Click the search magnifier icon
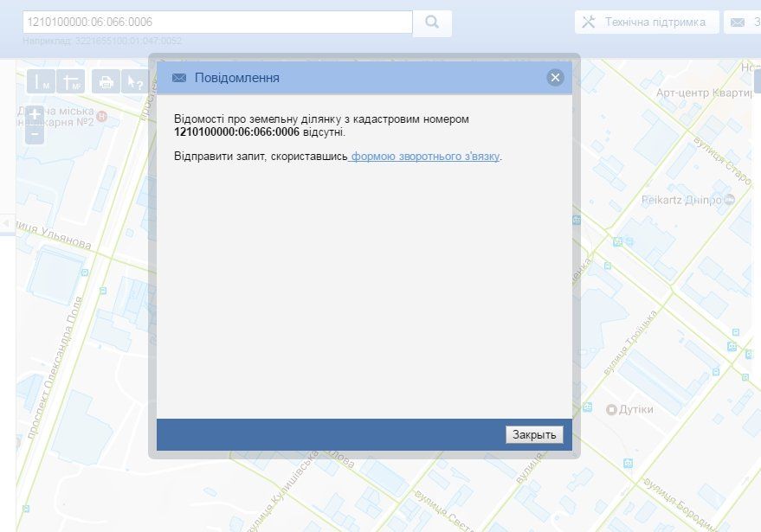This screenshot has height=532, width=761. tap(431, 21)
